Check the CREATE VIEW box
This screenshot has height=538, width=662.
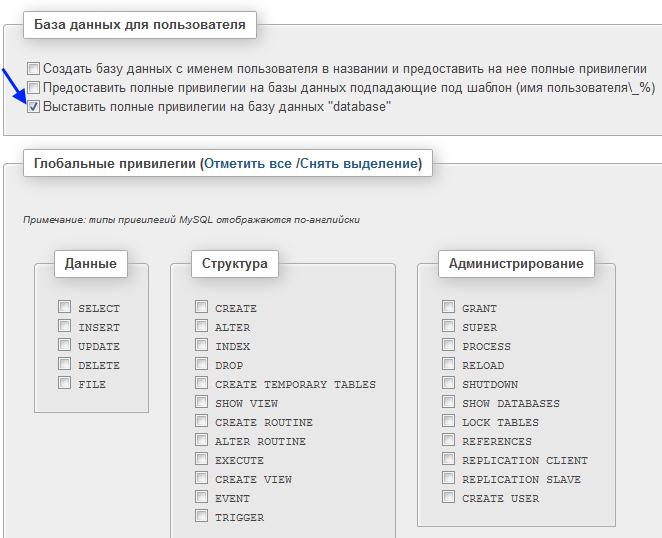click(x=201, y=478)
